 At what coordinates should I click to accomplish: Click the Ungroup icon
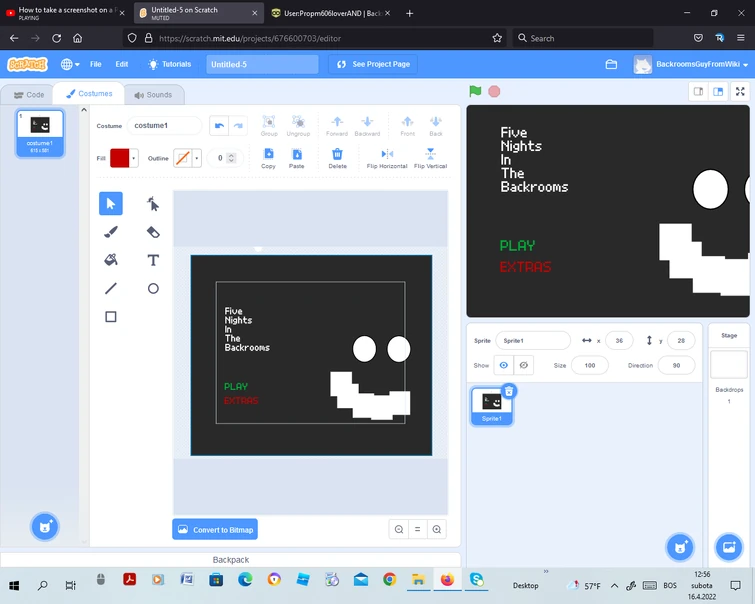point(298,126)
